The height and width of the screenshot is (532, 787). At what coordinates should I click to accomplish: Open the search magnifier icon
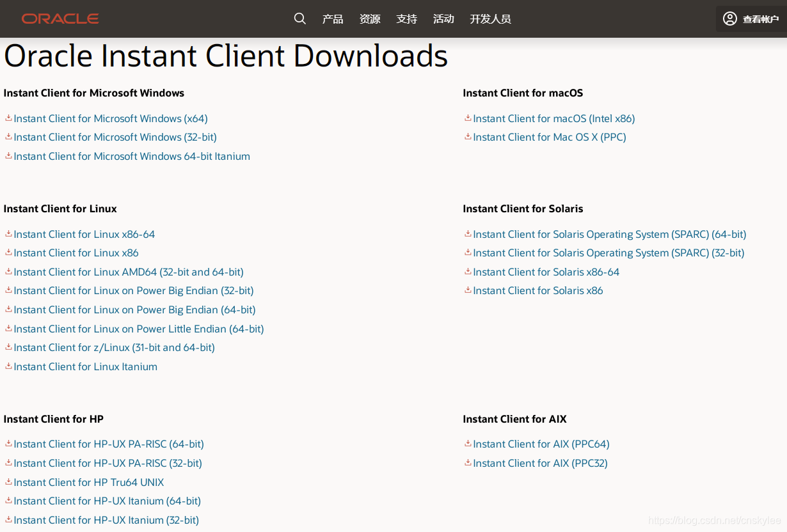[299, 19]
